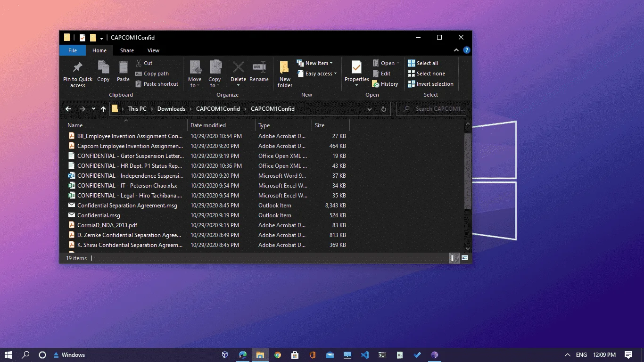Click ENG language indicator
Image resolution: width=644 pixels, height=362 pixels.
(x=581, y=355)
